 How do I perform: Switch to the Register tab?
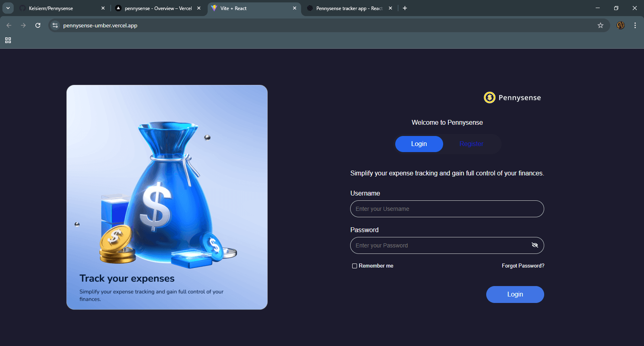471,144
